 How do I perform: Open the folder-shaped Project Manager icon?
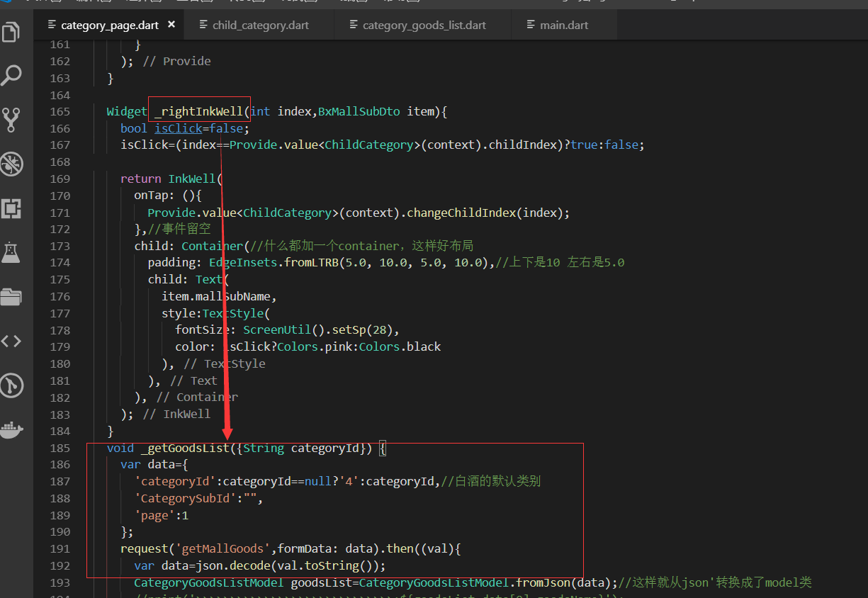[x=11, y=297]
